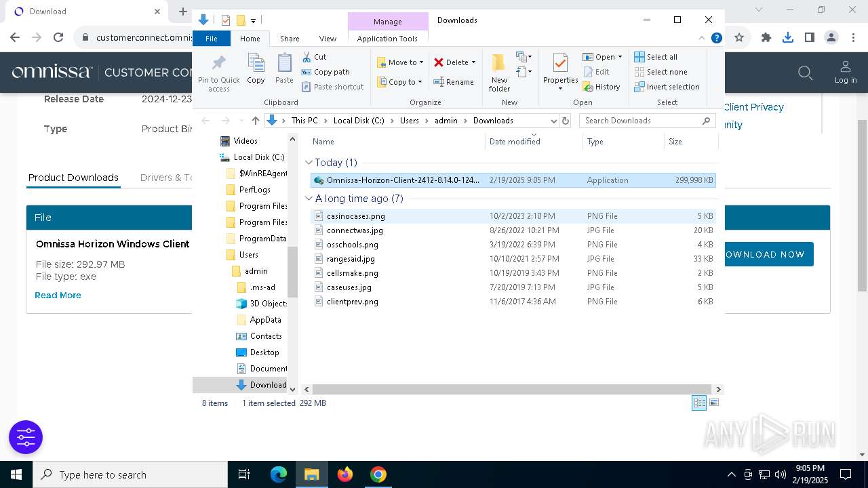Switch to the Share ribbon tab
Viewport: 868px width, 488px height.
click(x=290, y=39)
